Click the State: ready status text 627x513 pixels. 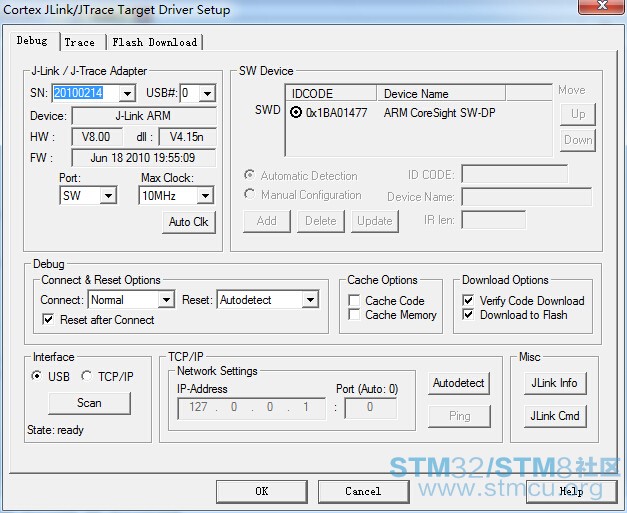(55, 430)
